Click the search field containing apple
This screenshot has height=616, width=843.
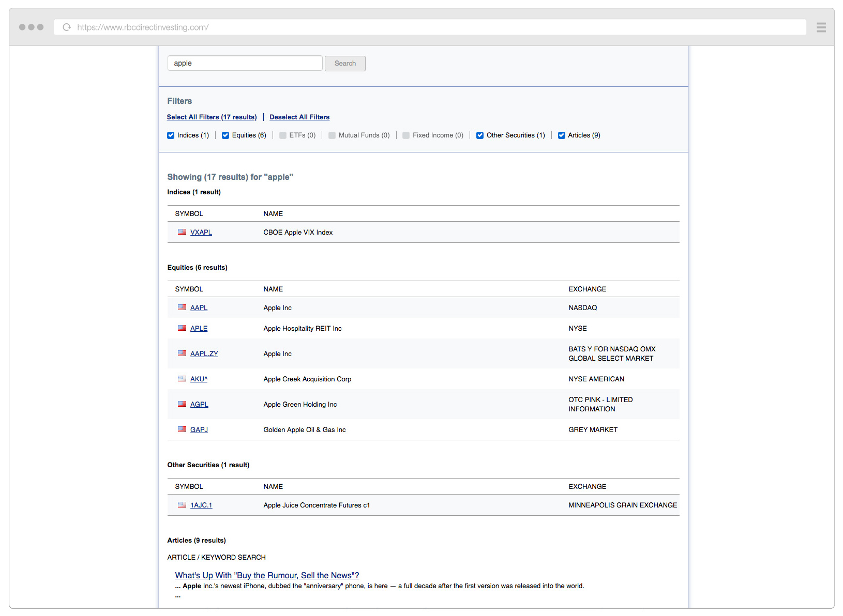click(245, 63)
